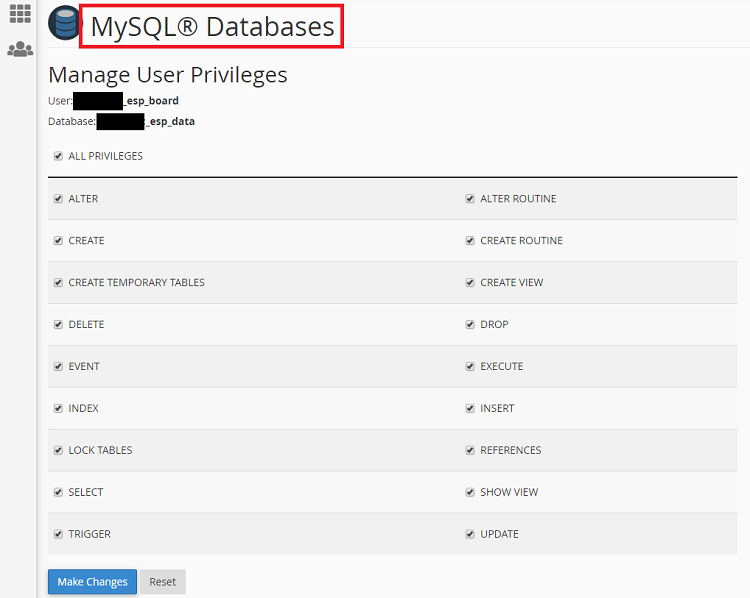Toggle the LOCK TABLES checkbox

[59, 451]
